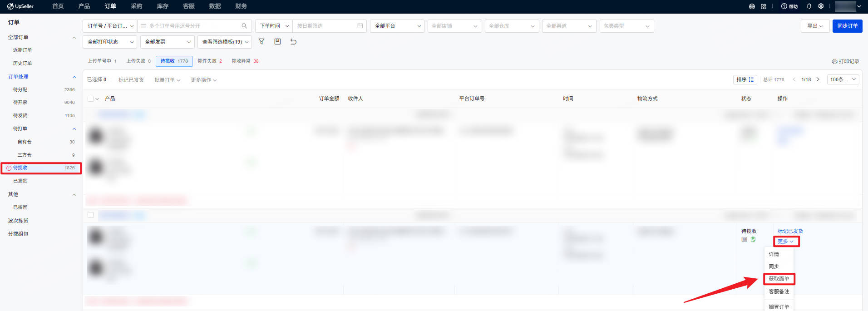Screen dimensions: 868x311
Task: Go to the next page arrow
Action: point(818,79)
